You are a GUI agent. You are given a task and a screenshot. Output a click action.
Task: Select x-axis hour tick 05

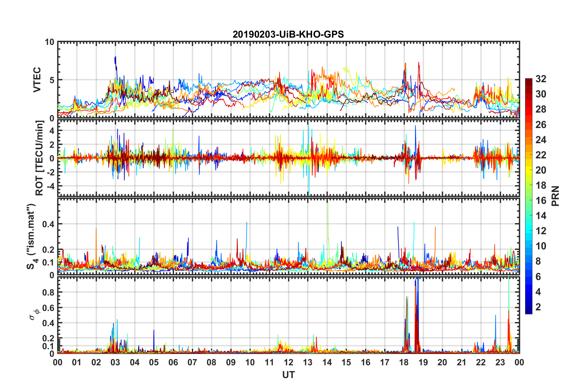154,362
